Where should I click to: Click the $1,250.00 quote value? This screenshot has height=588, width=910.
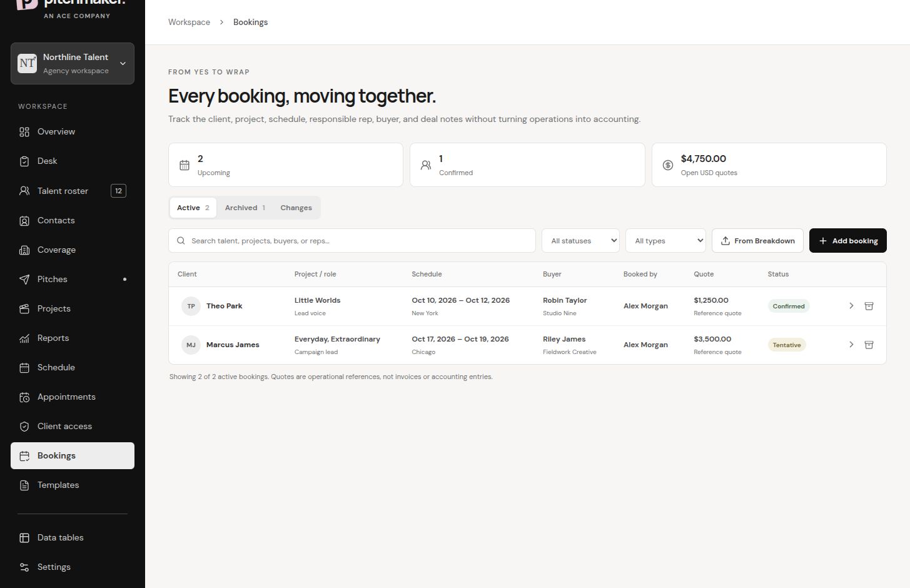(x=711, y=300)
